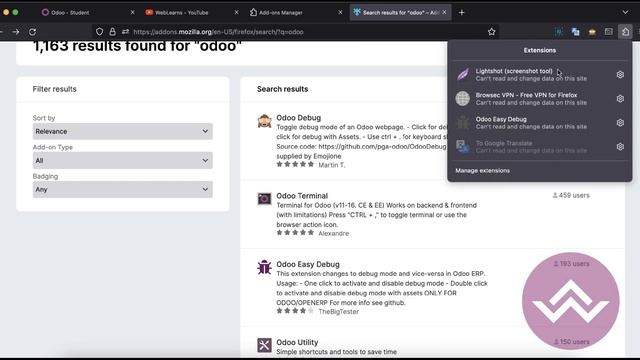The width and height of the screenshot is (640, 360).
Task: Open the Odoo Debug add-on link
Action: point(298,118)
